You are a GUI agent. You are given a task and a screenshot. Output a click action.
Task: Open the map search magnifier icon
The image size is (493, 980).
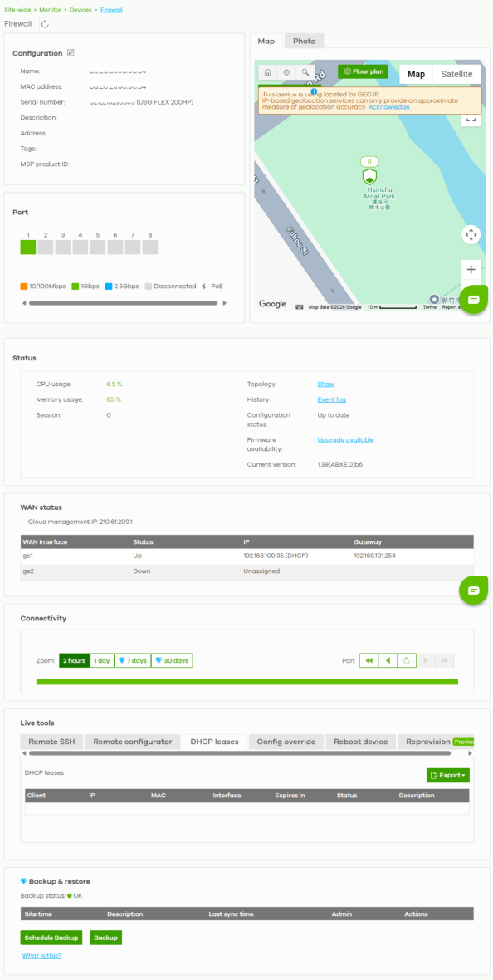(x=305, y=72)
